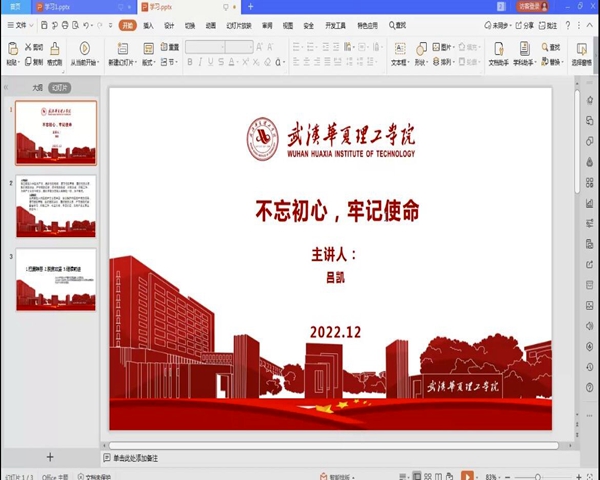Open the File (文件) menu dropdown
The image size is (600, 480).
pos(21,25)
